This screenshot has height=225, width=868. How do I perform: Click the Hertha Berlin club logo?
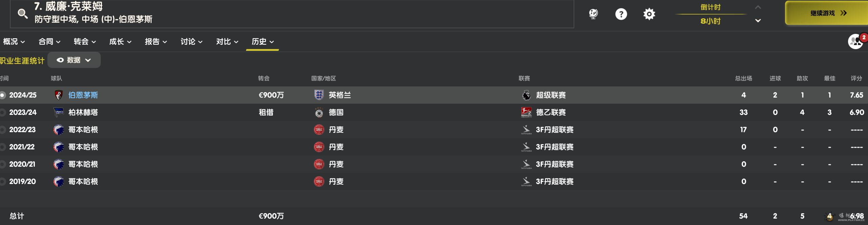pos(59,112)
